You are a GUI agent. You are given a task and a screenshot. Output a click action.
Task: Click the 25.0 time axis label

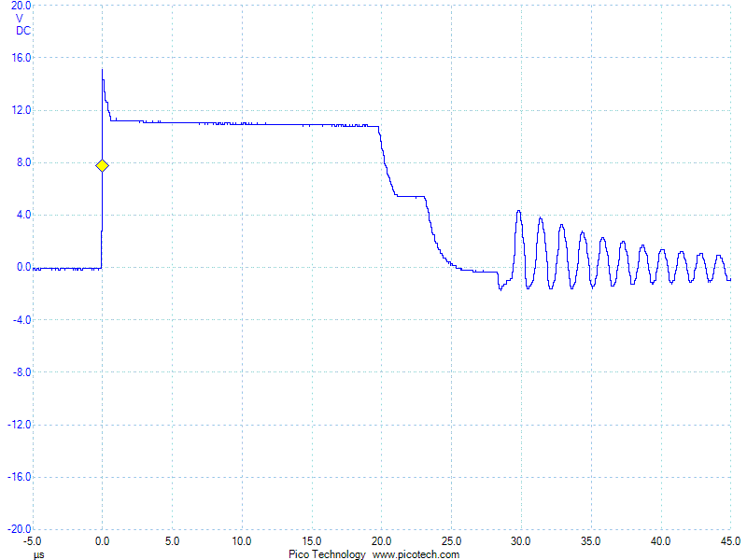[452, 541]
